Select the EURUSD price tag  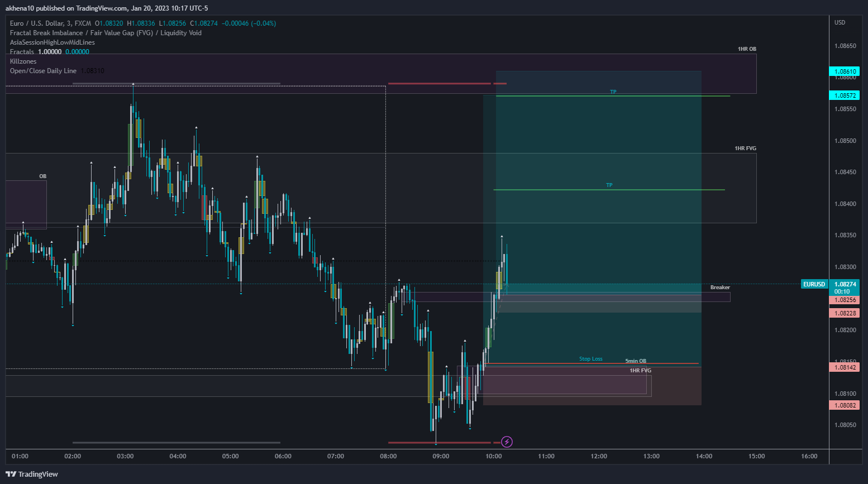click(x=814, y=284)
